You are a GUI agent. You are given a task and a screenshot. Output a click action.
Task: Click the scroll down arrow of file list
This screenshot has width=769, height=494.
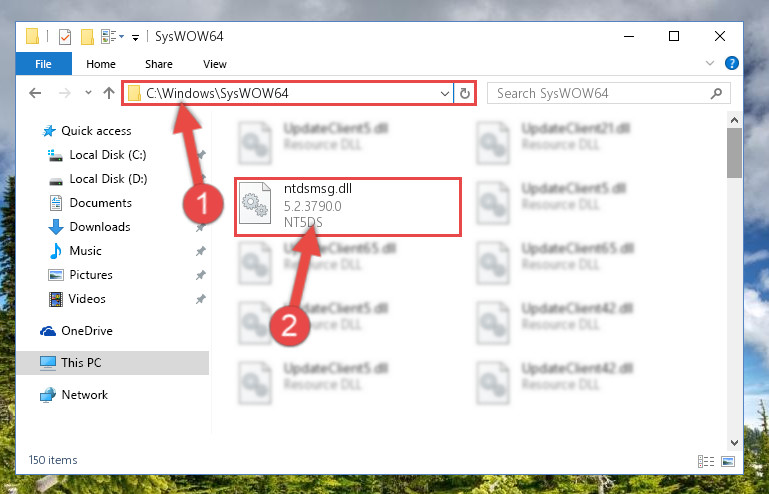734,442
